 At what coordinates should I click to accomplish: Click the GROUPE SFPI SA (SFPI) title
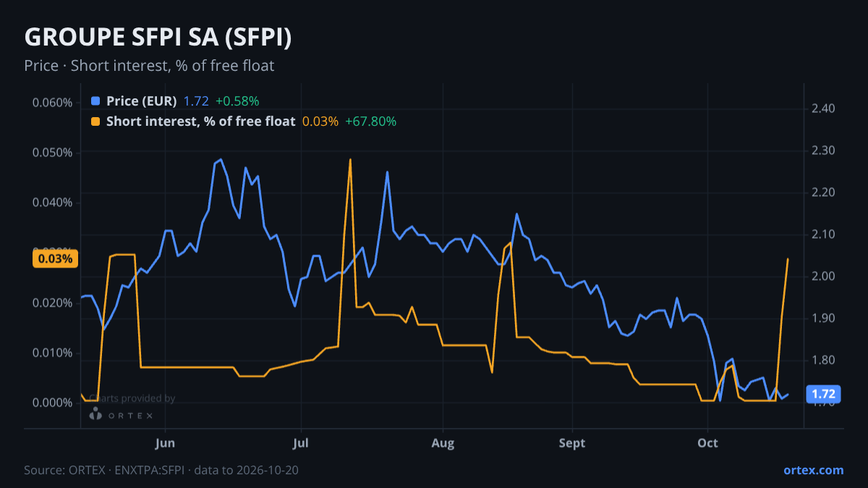[158, 38]
